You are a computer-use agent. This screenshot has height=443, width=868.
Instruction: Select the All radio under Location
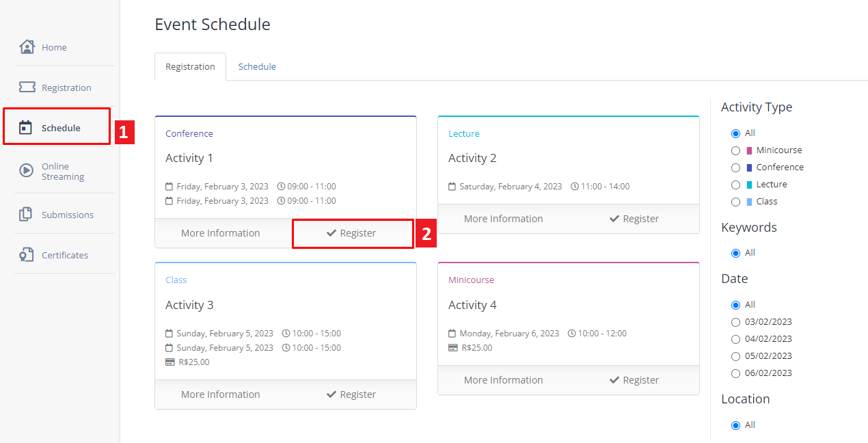click(735, 425)
